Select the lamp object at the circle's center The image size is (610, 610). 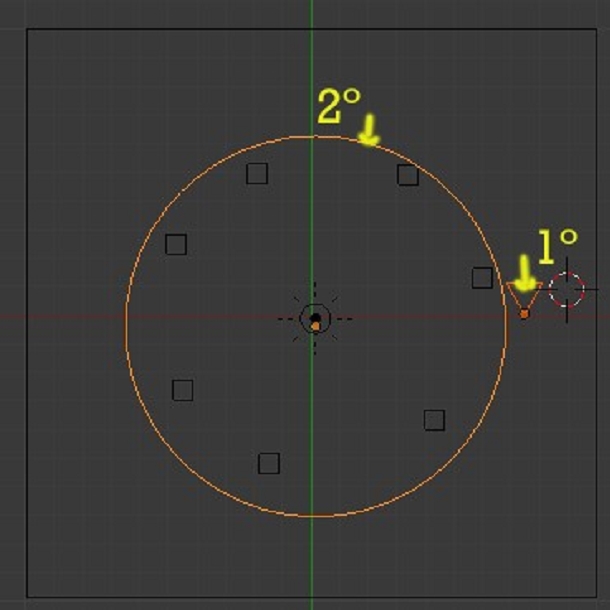pyautogui.click(x=315, y=319)
